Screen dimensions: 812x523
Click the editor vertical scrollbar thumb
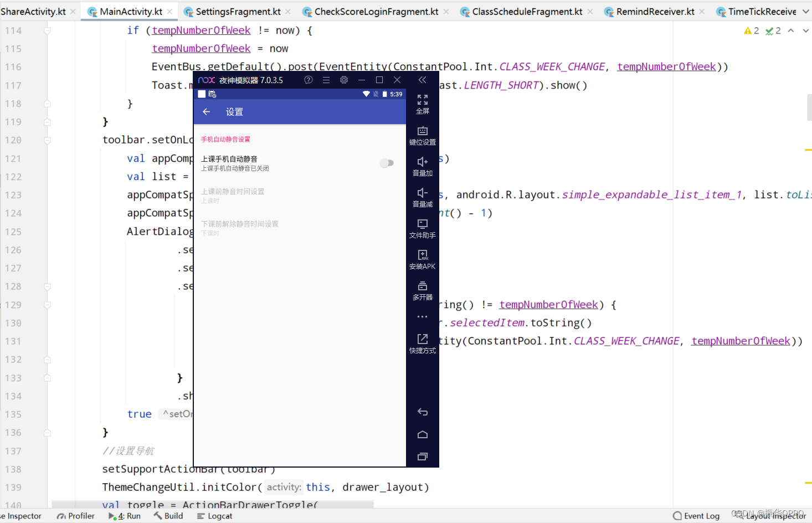pyautogui.click(x=809, y=107)
